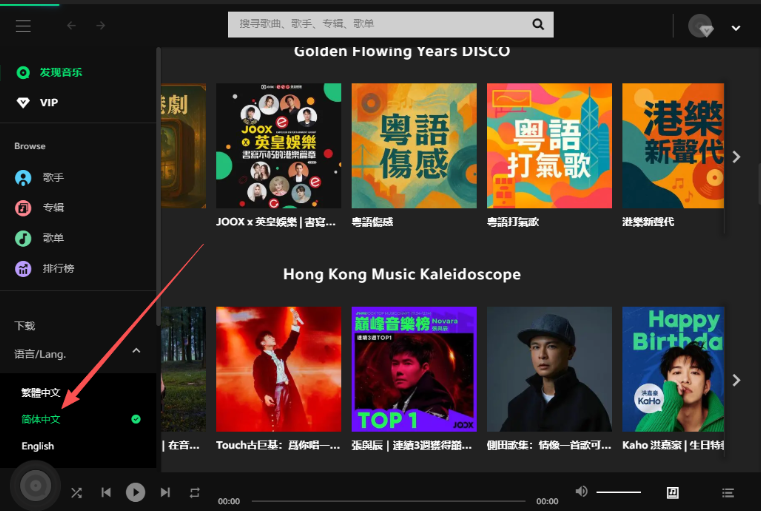This screenshot has width=761, height=511.
Task: Click the sidebar scrollbar
Action: [x=158, y=187]
